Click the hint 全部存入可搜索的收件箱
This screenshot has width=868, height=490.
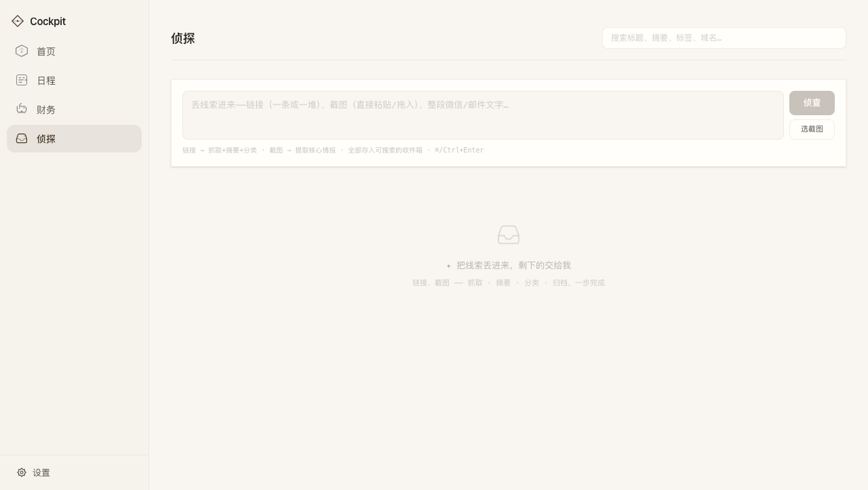click(385, 150)
